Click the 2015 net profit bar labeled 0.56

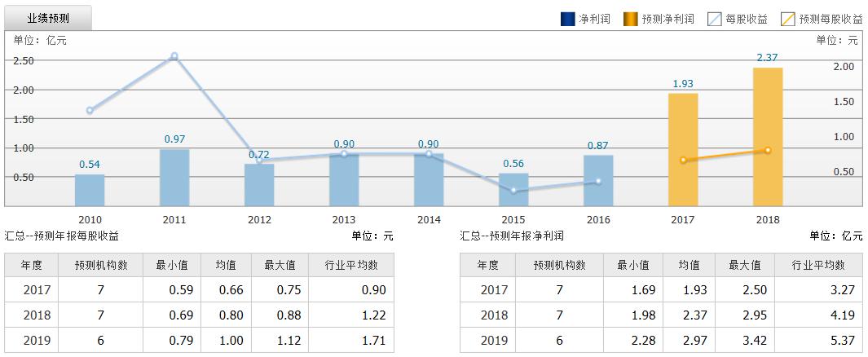(x=513, y=189)
